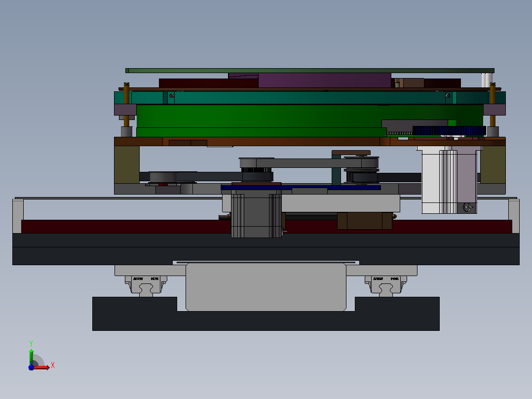Select the thin dark green top plate
This screenshot has height=399, width=532.
point(310,71)
